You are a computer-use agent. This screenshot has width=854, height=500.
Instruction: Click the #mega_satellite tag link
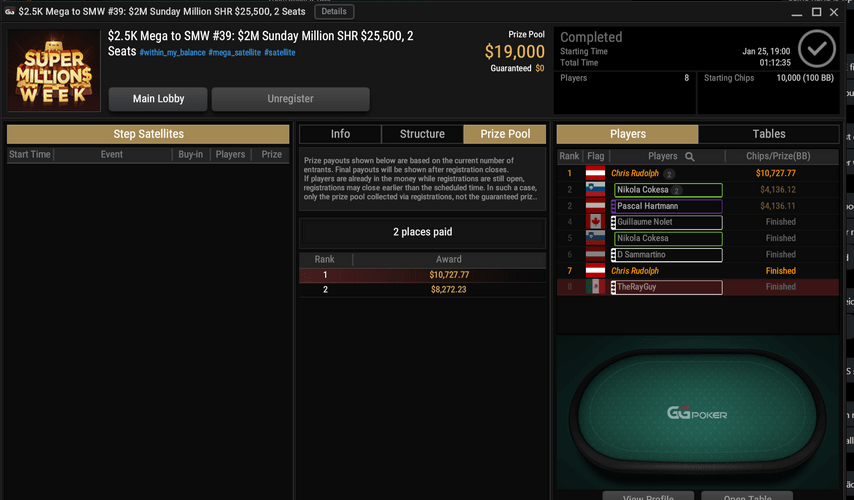point(234,53)
